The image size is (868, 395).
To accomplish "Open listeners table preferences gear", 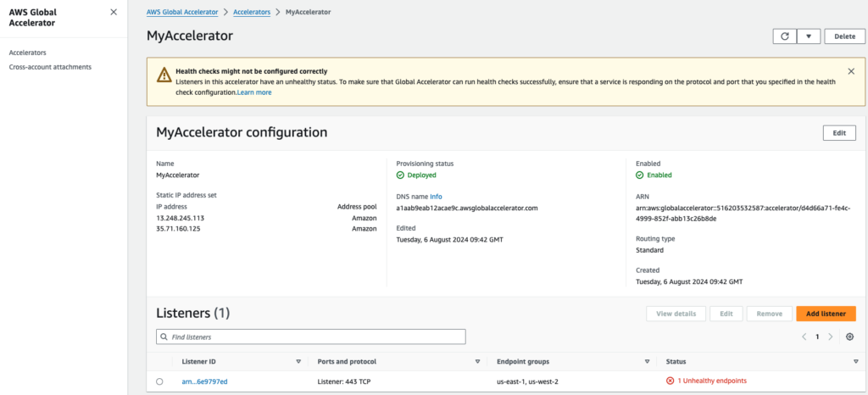I will coord(849,337).
